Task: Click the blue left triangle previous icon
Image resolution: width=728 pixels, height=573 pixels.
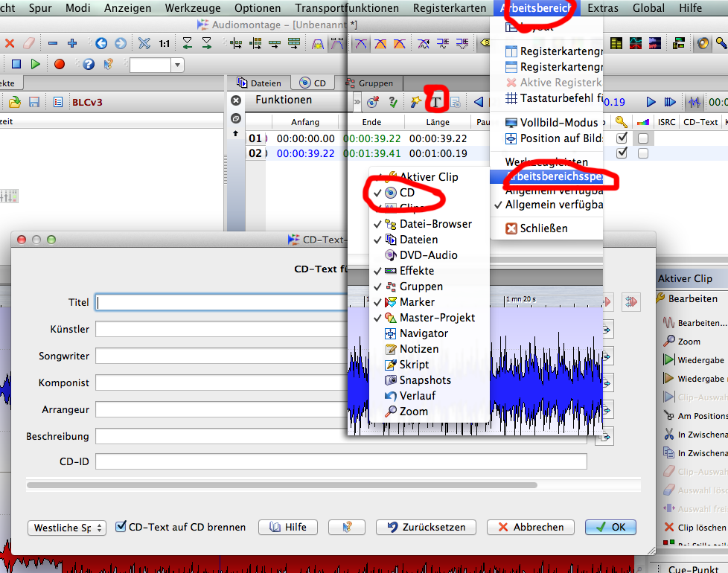Action: (x=479, y=102)
